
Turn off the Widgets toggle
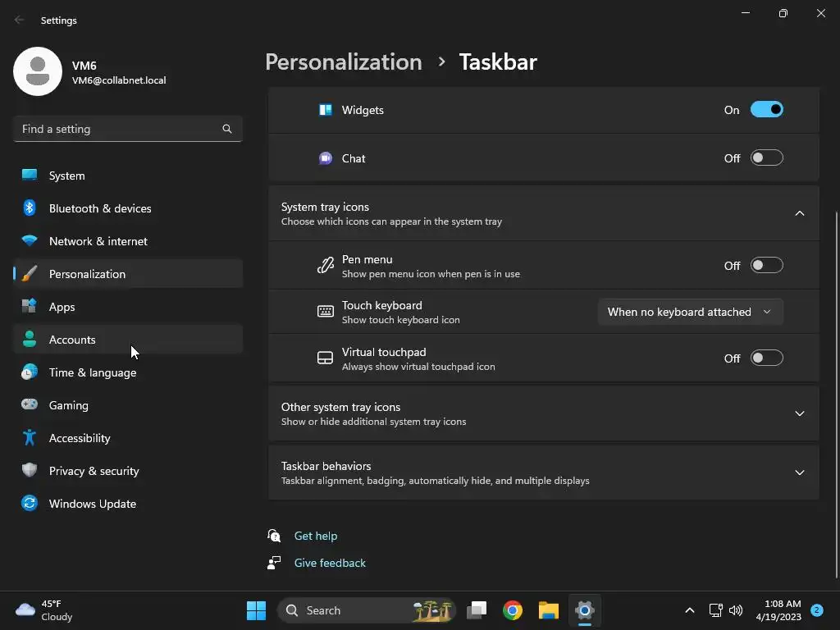tap(767, 110)
